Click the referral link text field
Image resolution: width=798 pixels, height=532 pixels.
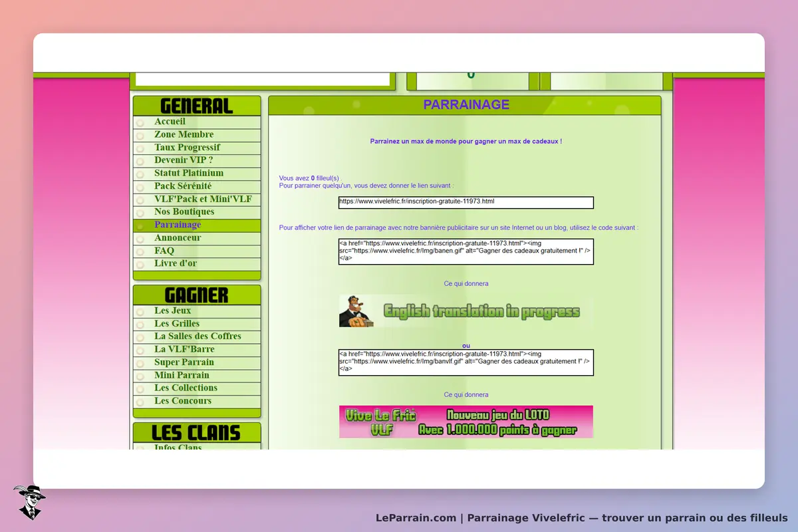pyautogui.click(x=465, y=202)
